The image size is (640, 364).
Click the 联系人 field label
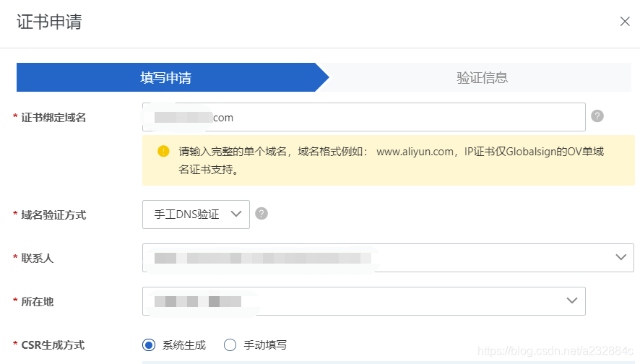37,258
